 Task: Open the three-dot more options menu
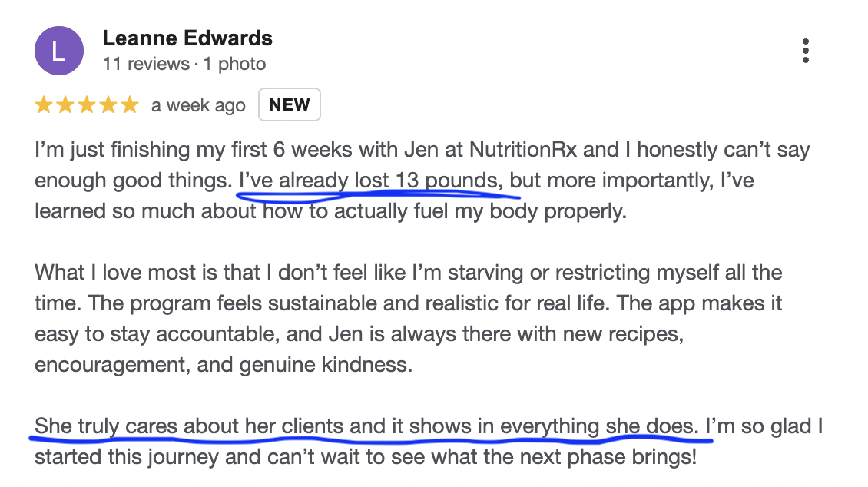coord(806,51)
